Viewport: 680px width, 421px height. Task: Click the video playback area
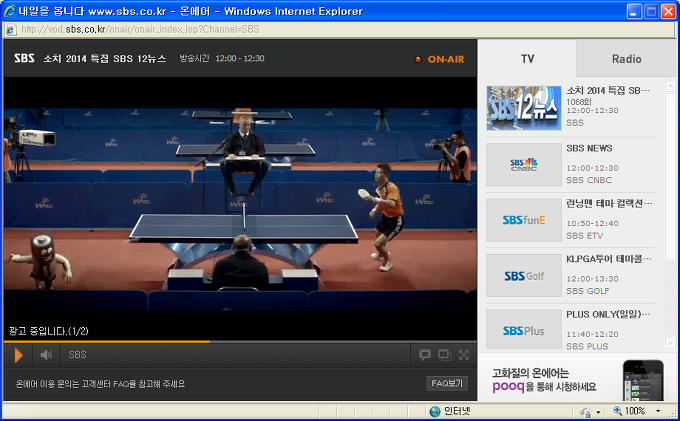(x=240, y=208)
